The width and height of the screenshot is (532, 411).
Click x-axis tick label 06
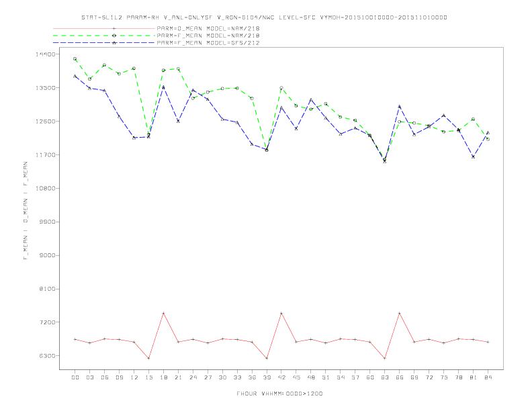(105, 377)
